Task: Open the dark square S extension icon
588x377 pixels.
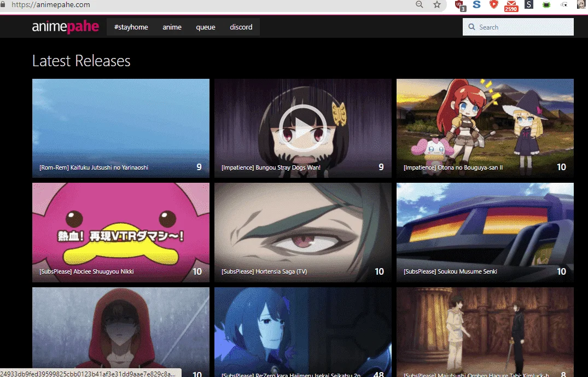Action: click(529, 4)
